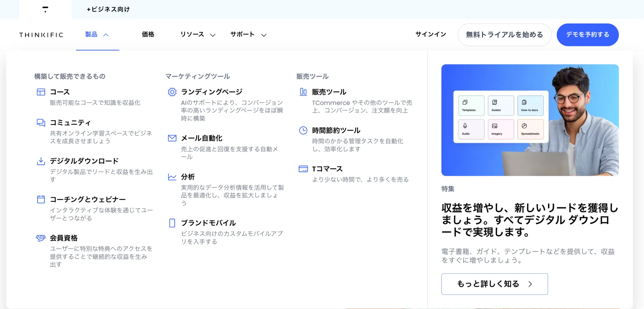
Task: Open the 価格 pricing page
Action: click(148, 35)
